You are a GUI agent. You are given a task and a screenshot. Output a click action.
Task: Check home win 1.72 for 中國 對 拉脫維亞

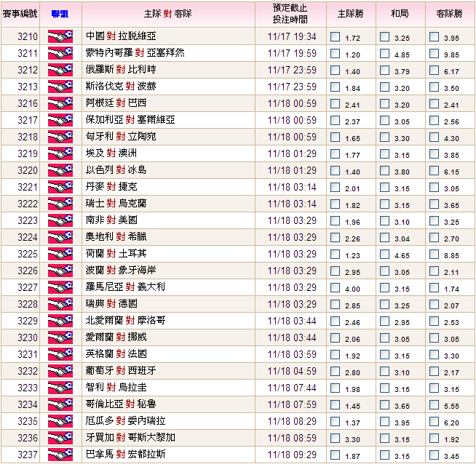click(x=335, y=36)
